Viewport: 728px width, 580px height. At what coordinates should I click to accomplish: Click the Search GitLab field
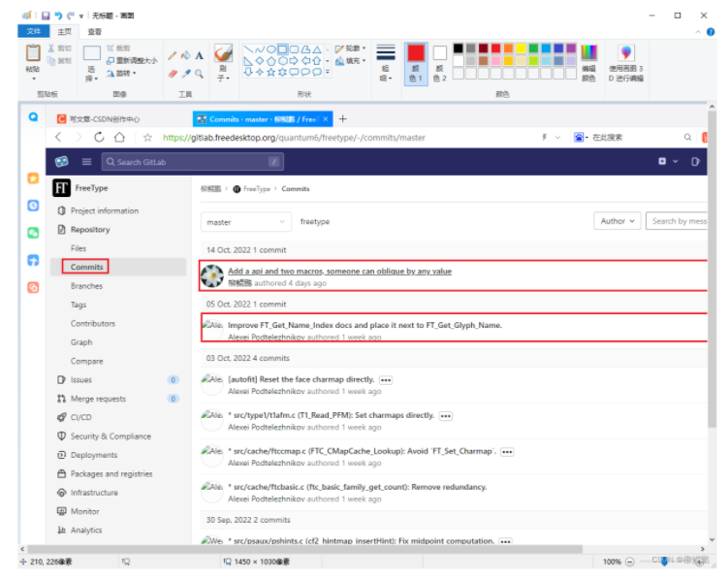192,162
